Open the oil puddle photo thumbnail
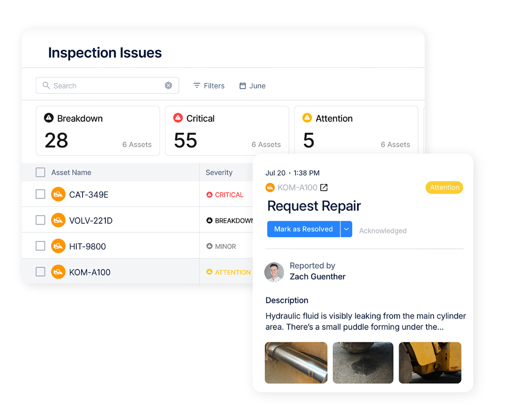505x420 pixels. click(363, 362)
